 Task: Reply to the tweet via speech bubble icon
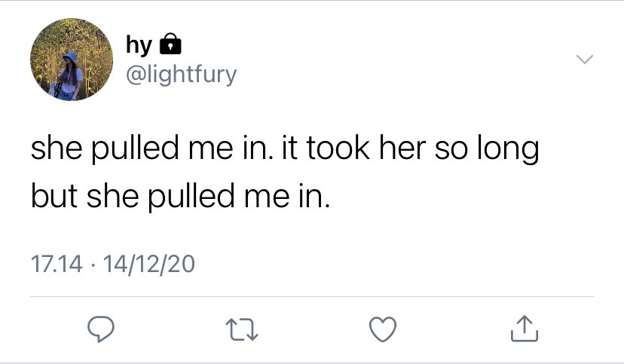pos(101,329)
